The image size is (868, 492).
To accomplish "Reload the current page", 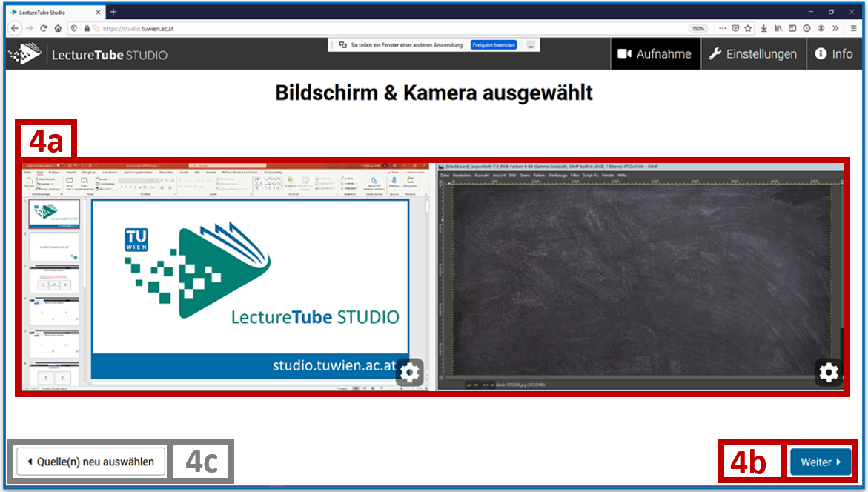I will (44, 28).
